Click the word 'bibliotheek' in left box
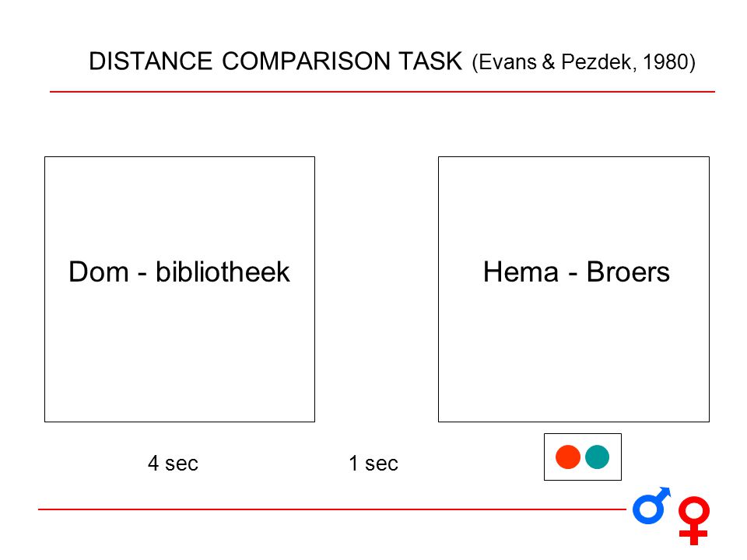Image resolution: width=747 pixels, height=560 pixels. (223, 272)
